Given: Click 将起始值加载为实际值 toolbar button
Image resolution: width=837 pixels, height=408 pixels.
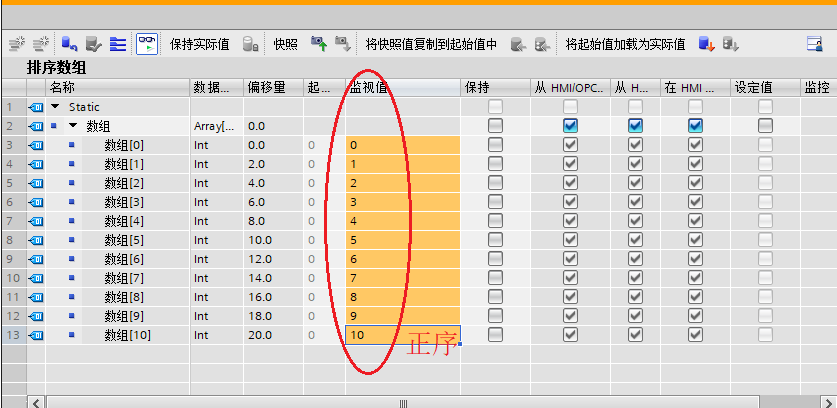Looking at the screenshot, I should (x=625, y=44).
